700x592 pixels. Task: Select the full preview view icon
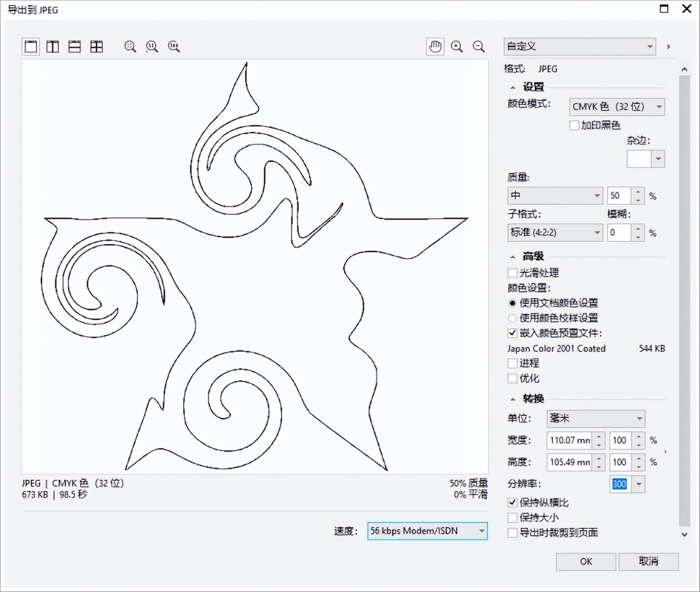tap(30, 46)
